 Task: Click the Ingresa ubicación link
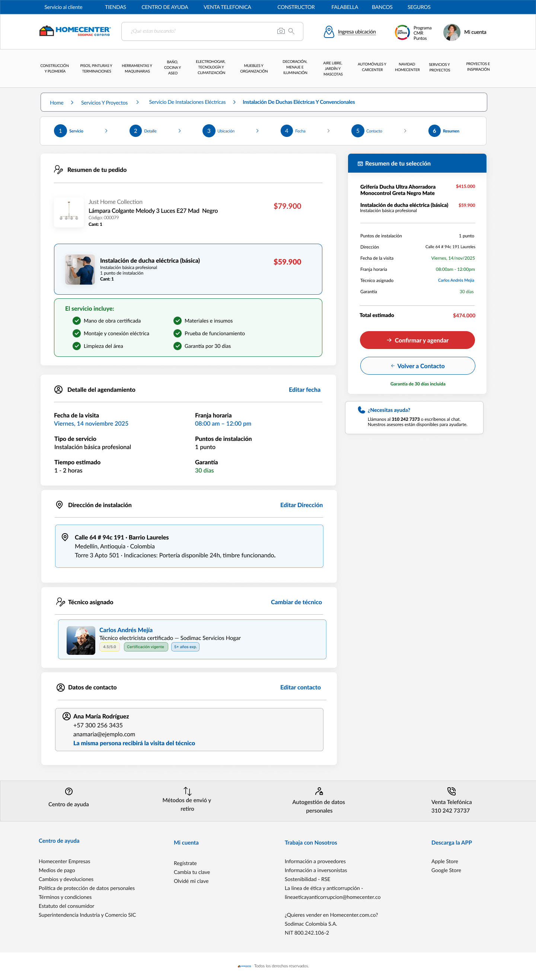coord(357,32)
